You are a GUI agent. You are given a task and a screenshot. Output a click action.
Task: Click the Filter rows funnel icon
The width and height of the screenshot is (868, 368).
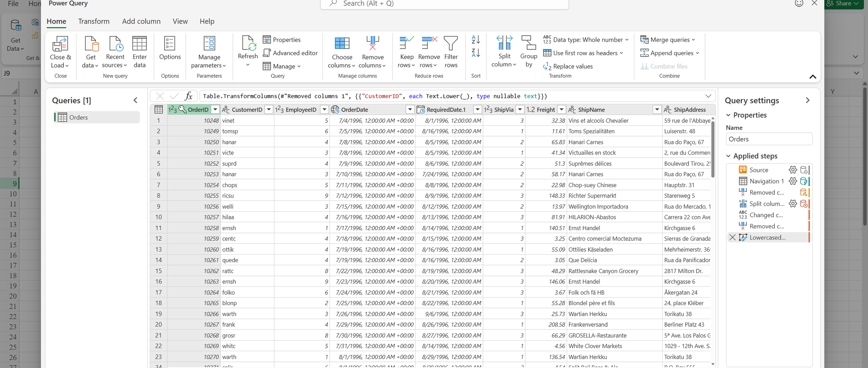point(451,44)
